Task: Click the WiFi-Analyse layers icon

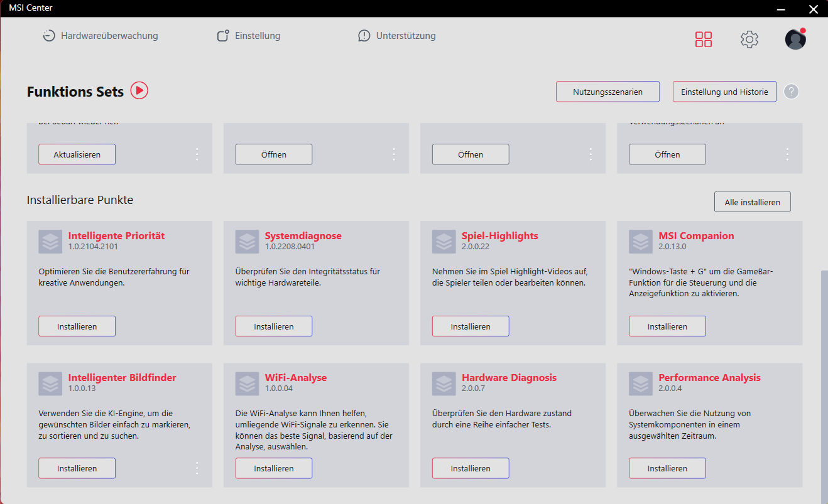Action: [248, 383]
